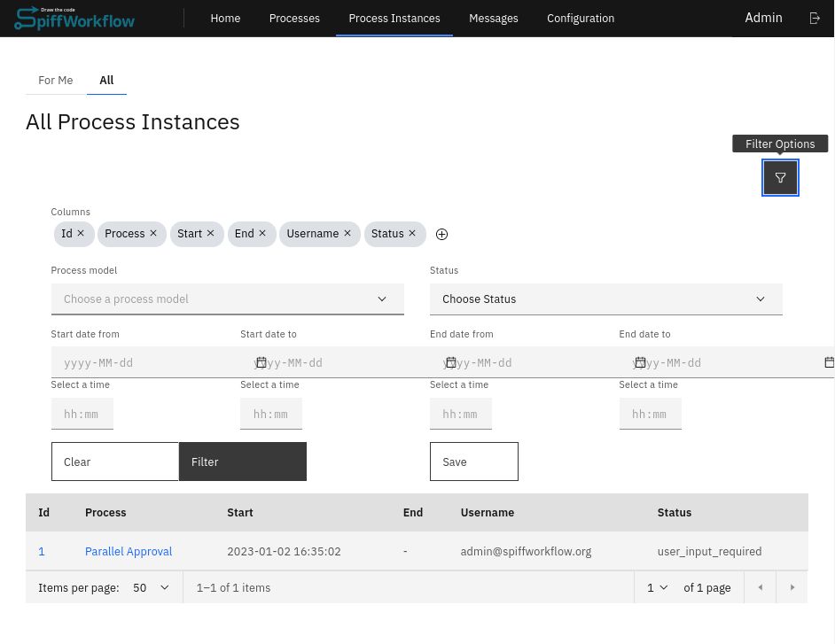Viewport: 835px width, 644px height.
Task: Click the End column header
Action: [x=413, y=513]
